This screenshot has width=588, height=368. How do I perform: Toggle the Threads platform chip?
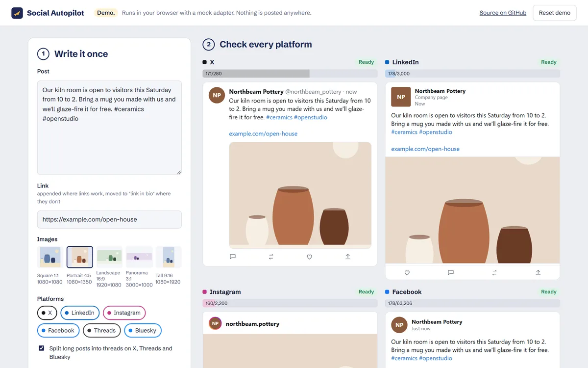[101, 330]
